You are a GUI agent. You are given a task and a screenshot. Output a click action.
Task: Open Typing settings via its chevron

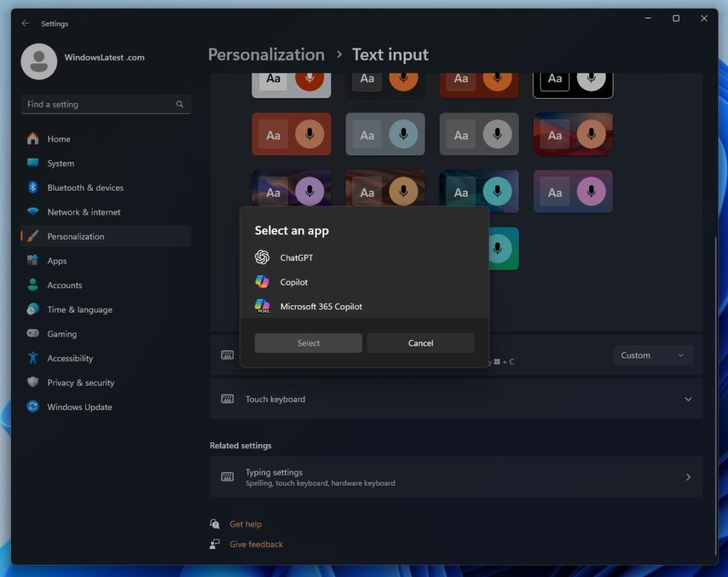coord(688,477)
